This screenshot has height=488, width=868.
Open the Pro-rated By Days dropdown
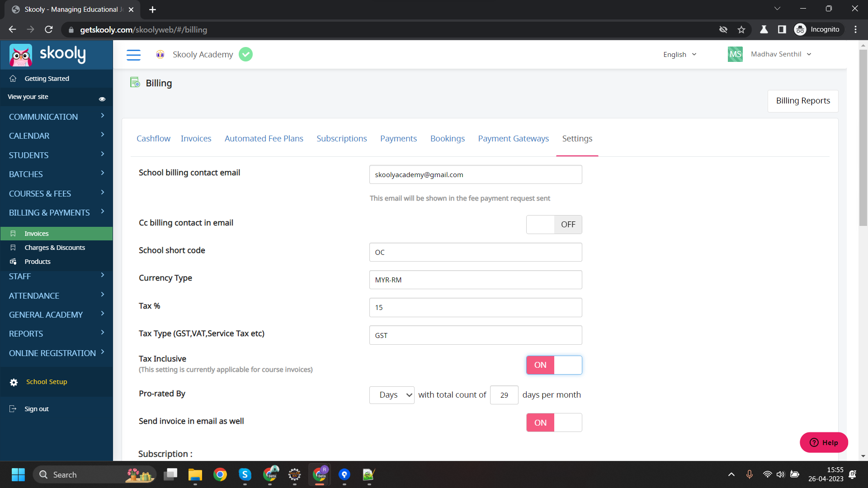[392, 395]
